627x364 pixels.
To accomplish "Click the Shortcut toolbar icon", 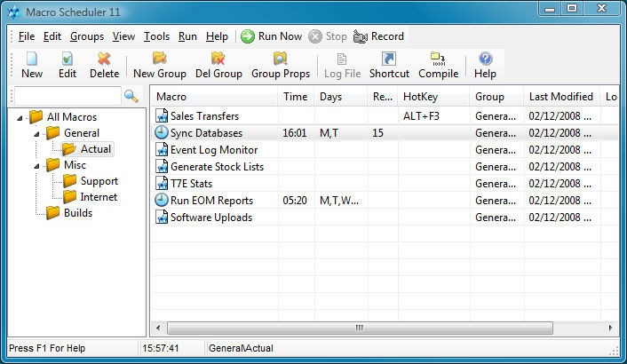I will click(x=389, y=59).
